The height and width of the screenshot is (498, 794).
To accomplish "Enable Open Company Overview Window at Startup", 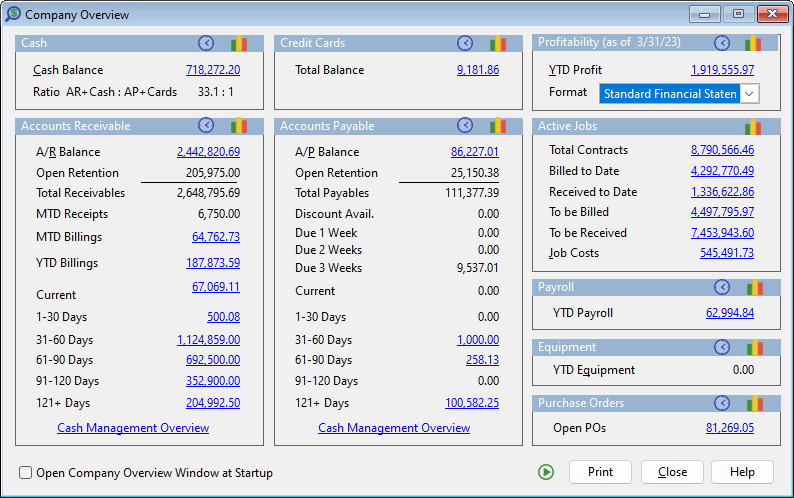I will click(x=25, y=473).
